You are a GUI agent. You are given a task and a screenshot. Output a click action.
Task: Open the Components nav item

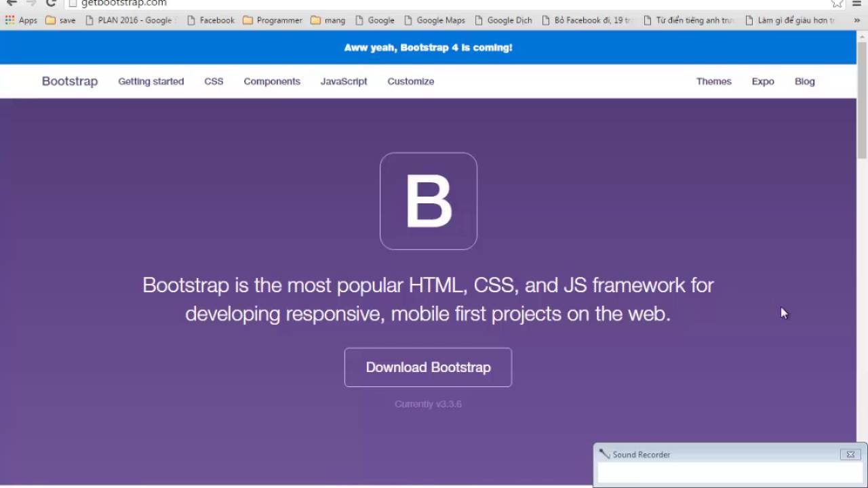272,81
